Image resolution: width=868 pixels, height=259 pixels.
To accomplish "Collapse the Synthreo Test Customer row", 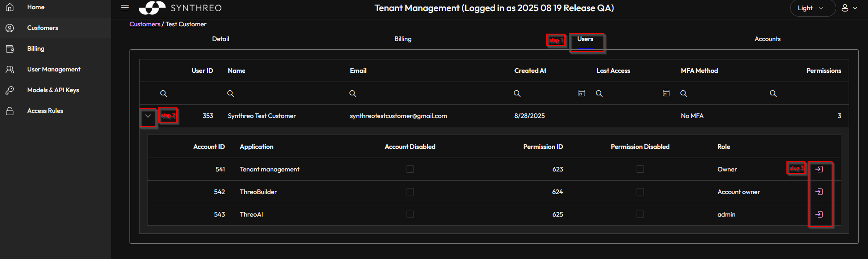I will [x=148, y=116].
